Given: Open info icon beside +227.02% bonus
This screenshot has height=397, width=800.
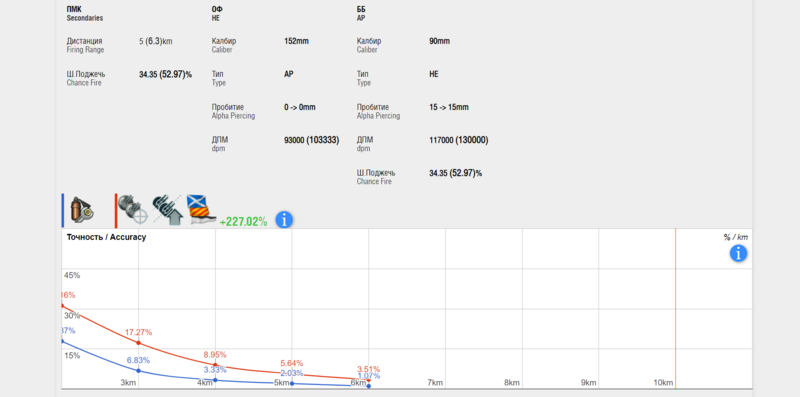Looking at the screenshot, I should [x=284, y=220].
